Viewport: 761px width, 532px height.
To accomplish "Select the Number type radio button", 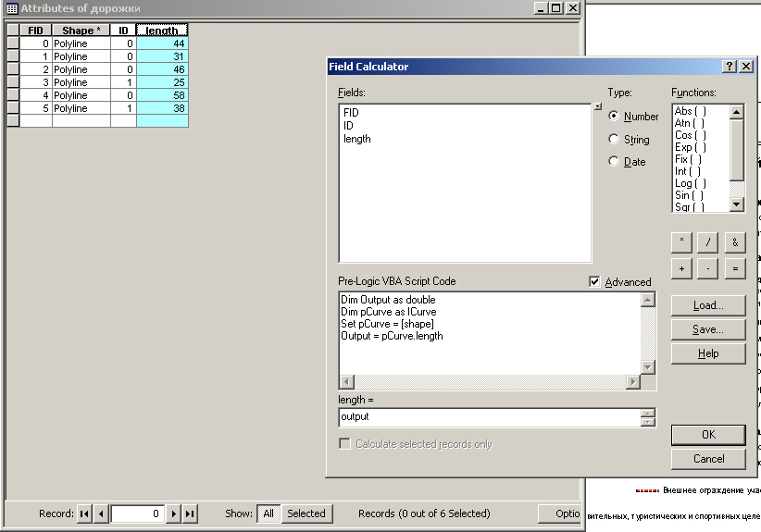I will 614,116.
